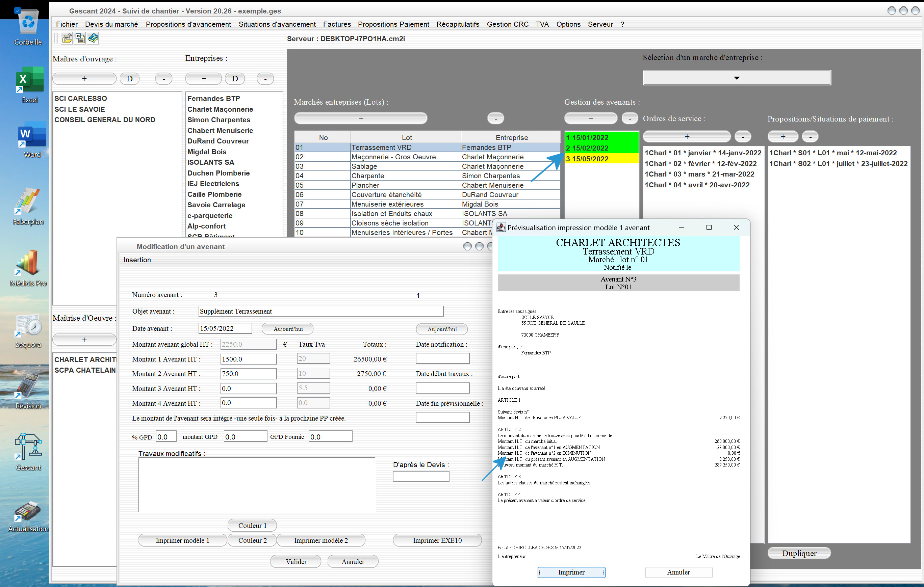Select lot 02 Maçonnerie - Gros Oeuvre row
This screenshot has width=924, height=587.
pos(427,157)
